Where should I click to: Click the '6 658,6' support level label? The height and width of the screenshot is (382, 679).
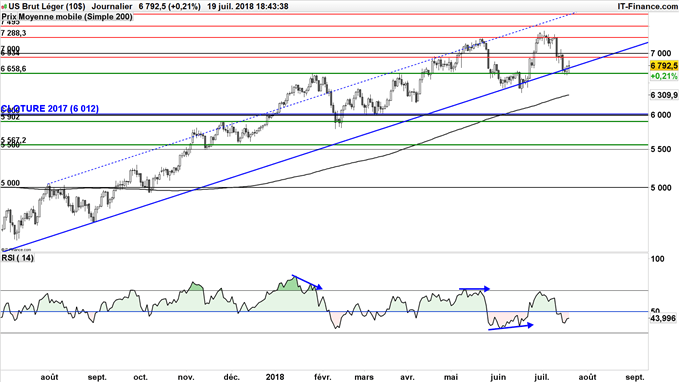(13, 69)
